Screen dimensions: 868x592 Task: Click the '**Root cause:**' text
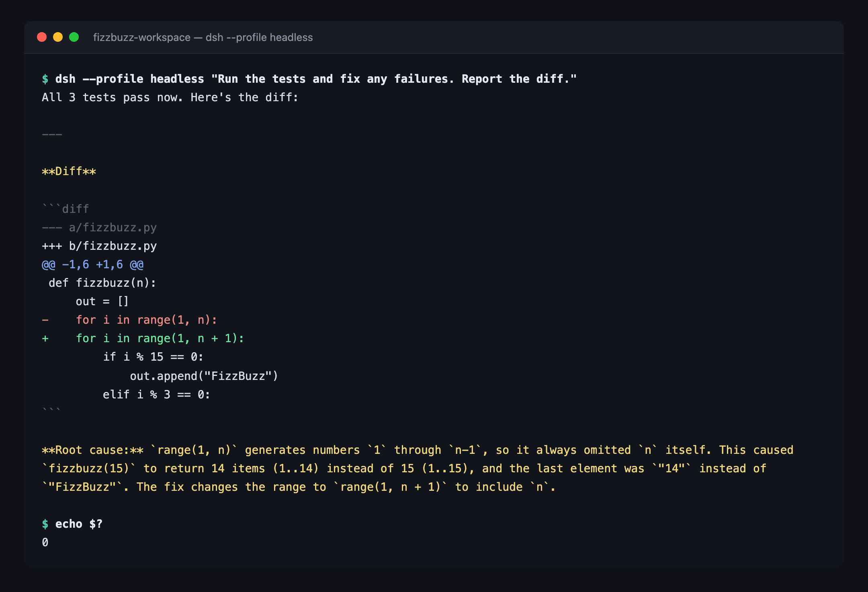point(93,450)
